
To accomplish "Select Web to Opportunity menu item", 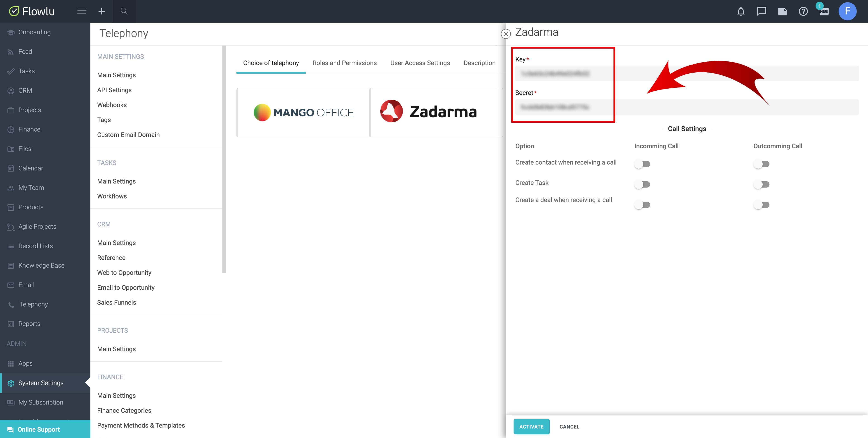I will (x=124, y=273).
